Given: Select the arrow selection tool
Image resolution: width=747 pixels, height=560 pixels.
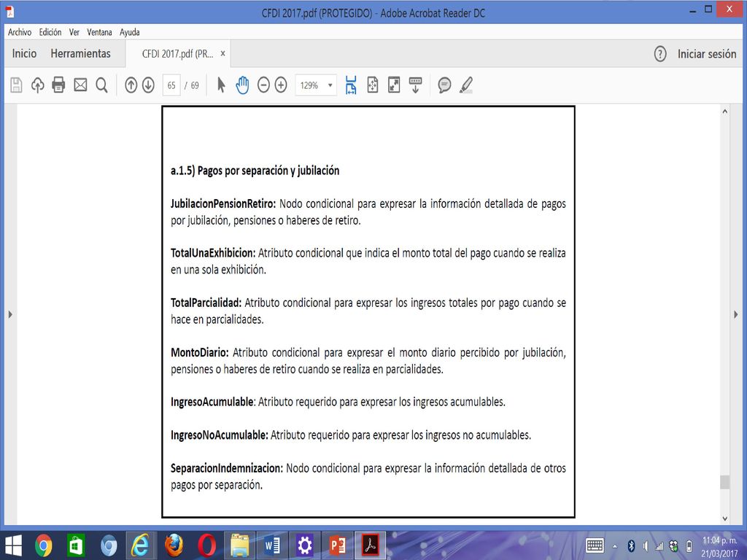Looking at the screenshot, I should (x=221, y=85).
